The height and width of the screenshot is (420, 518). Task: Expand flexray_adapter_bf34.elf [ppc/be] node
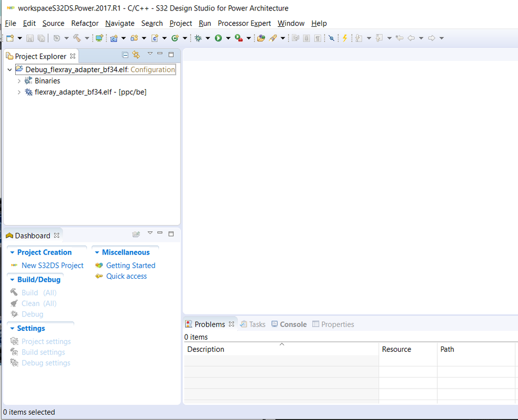[x=19, y=92]
